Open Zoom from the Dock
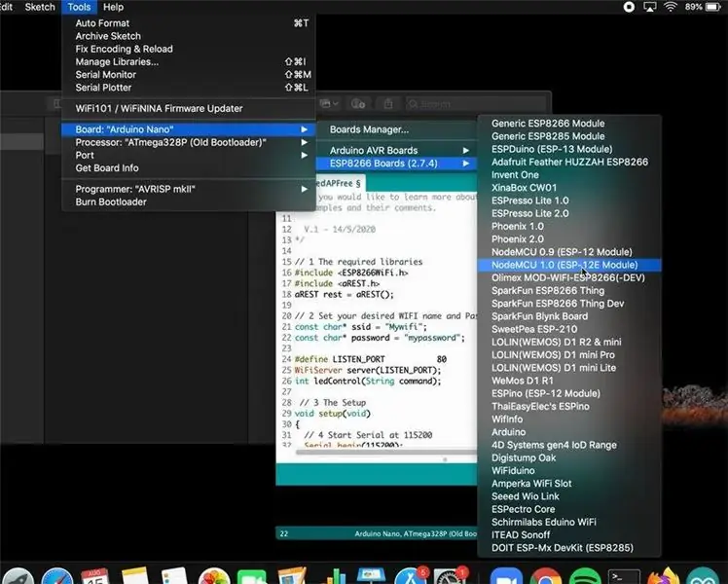This screenshot has height=584, width=728. (x=506, y=576)
